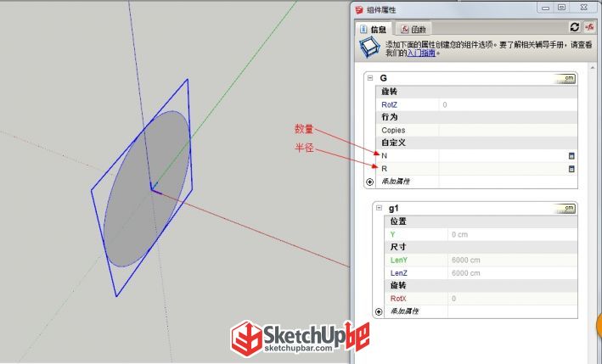This screenshot has width=602, height=364.
Task: Collapse the G component section
Action: [370, 78]
